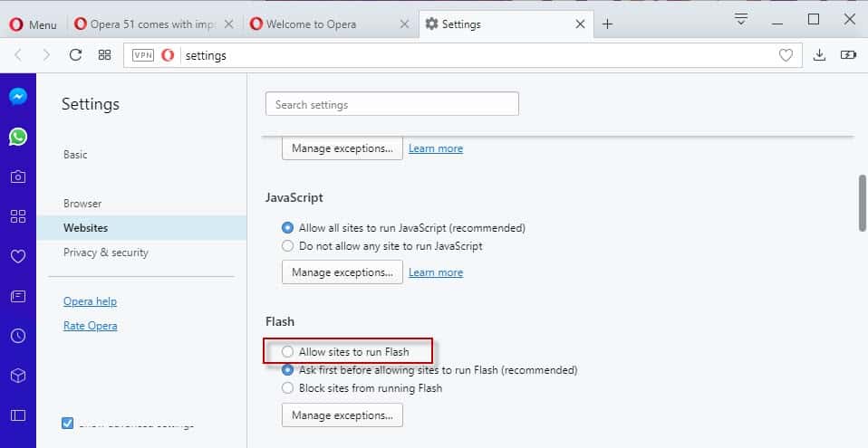Select 'Block sites from running Flash'
This screenshot has height=448, width=868.
(287, 388)
